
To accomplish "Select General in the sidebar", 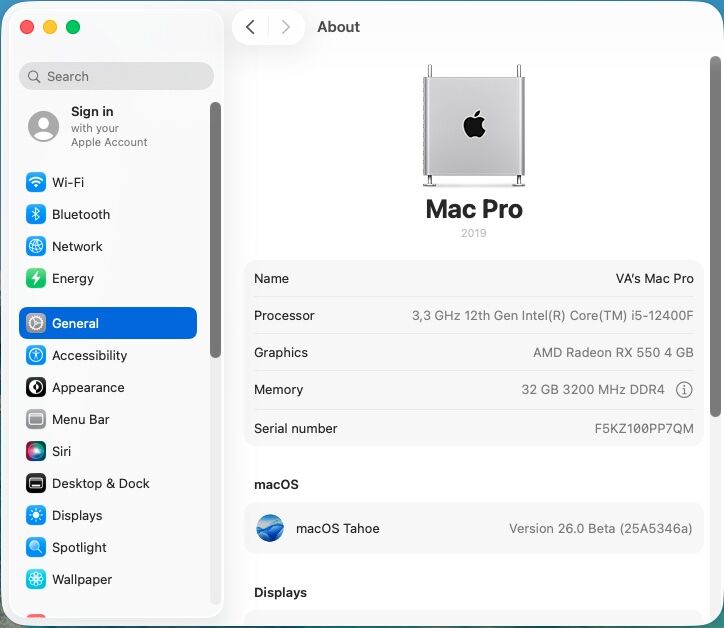I will point(108,323).
